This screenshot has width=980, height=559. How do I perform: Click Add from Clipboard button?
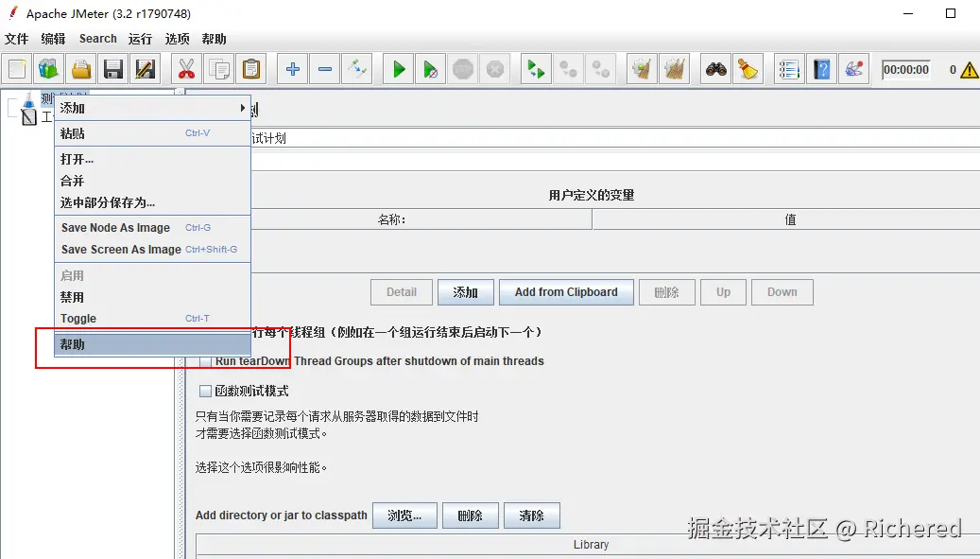(566, 292)
